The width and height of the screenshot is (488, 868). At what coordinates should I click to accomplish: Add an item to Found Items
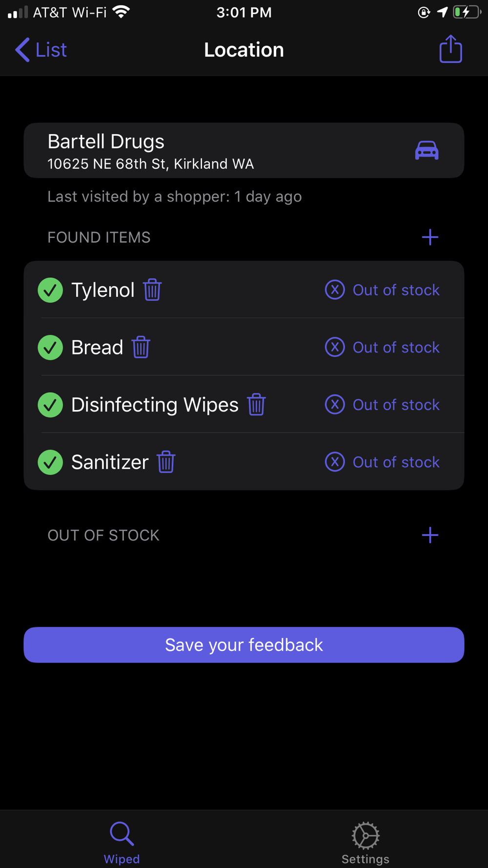430,237
